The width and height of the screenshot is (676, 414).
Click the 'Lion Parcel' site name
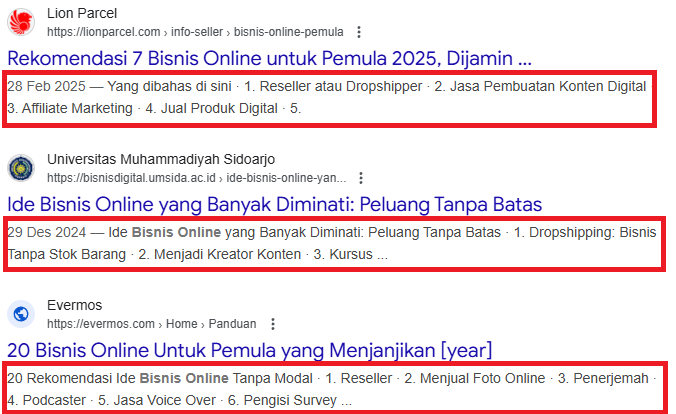(x=82, y=13)
